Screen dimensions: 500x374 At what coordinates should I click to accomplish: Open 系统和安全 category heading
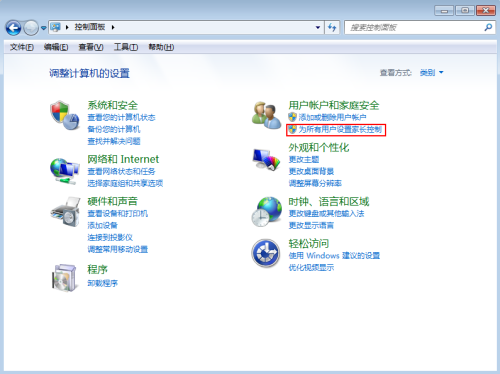point(113,105)
